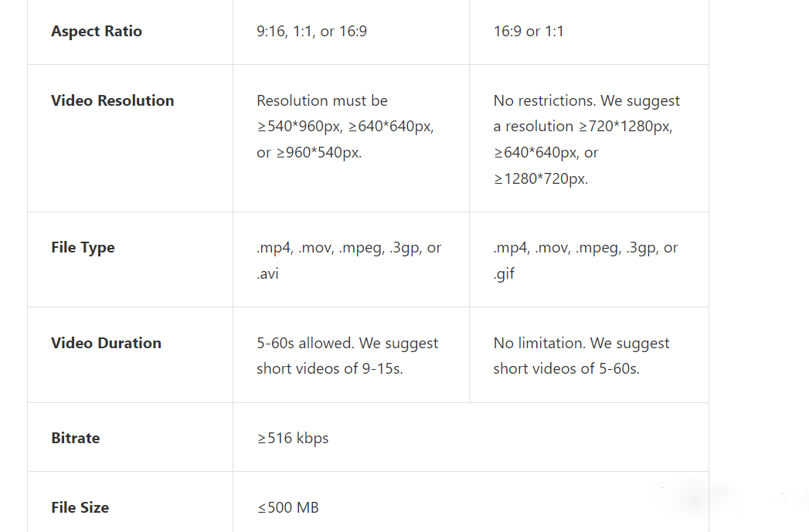This screenshot has height=532, width=809.
Task: Click 'No restrictions. We suggest' text
Action: tap(586, 100)
